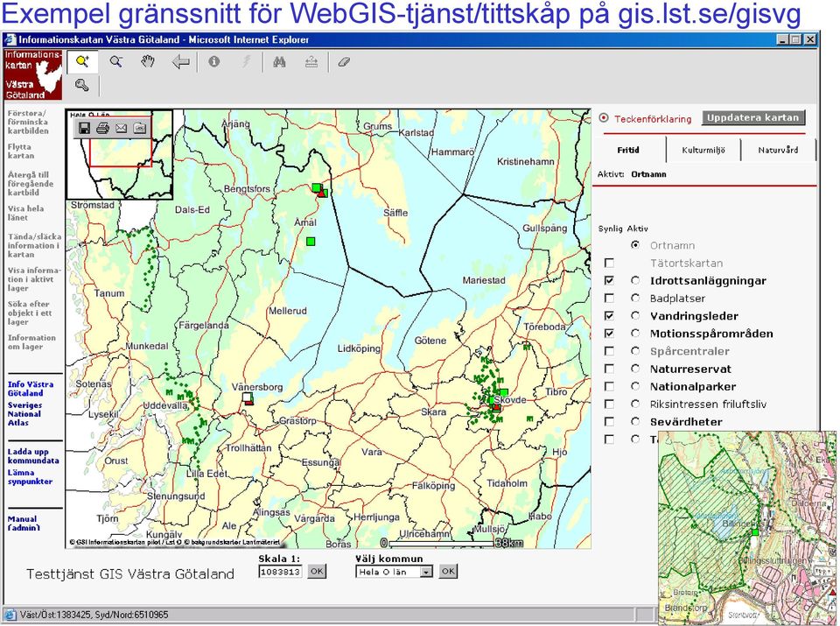Click the lone green square marker south of Åmål
The height and width of the screenshot is (626, 840).
pyautogui.click(x=310, y=242)
